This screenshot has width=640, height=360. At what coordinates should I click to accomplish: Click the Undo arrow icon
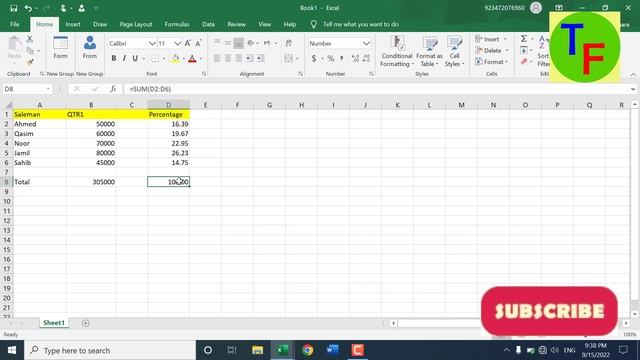pyautogui.click(x=28, y=8)
